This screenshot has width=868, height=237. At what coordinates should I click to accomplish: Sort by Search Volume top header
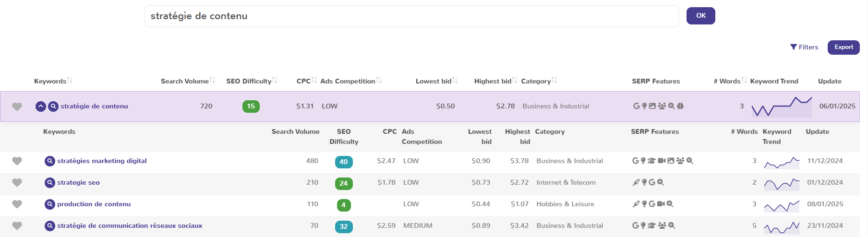click(x=188, y=81)
